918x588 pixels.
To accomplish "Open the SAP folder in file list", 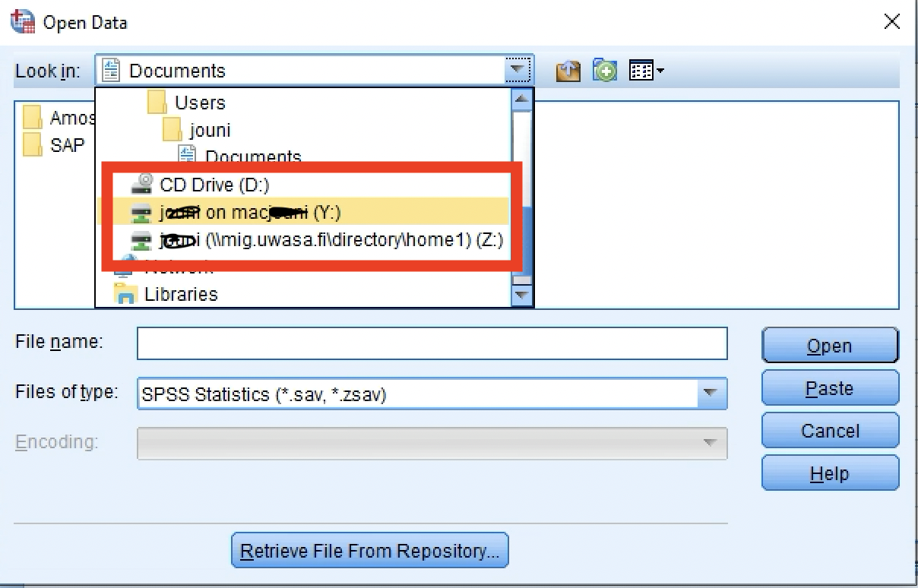I will coord(53,144).
